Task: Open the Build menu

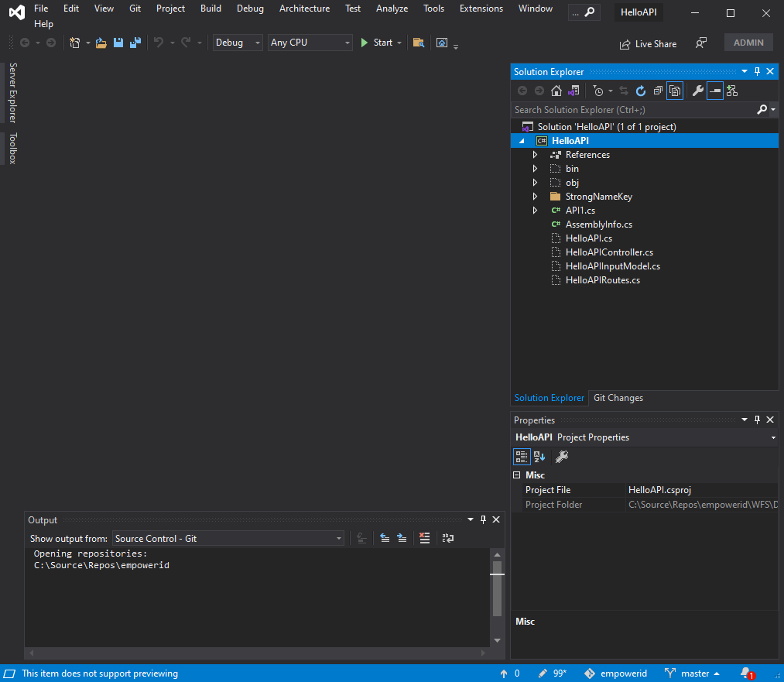Action: pyautogui.click(x=211, y=9)
